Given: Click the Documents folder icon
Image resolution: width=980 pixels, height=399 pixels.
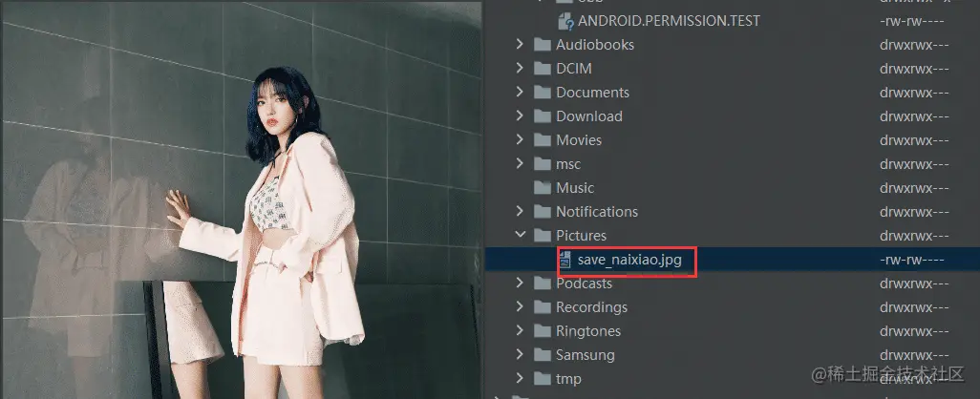Looking at the screenshot, I should pos(542,92).
